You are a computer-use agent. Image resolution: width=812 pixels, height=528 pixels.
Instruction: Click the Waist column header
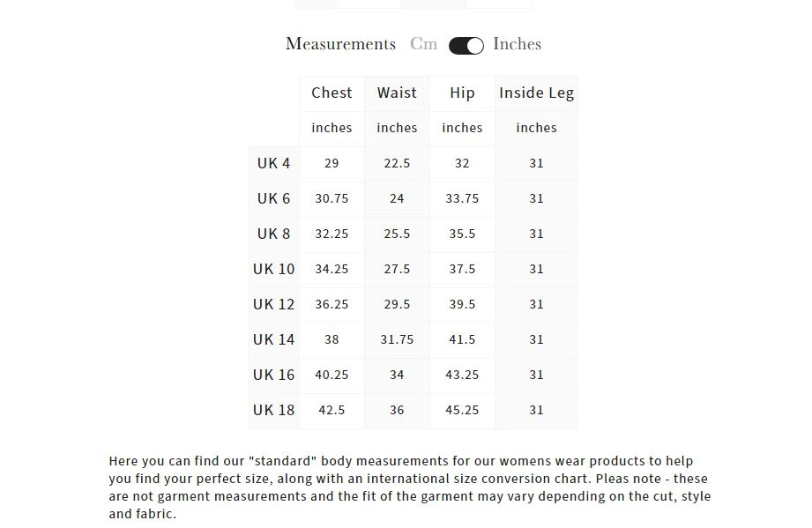coord(397,93)
